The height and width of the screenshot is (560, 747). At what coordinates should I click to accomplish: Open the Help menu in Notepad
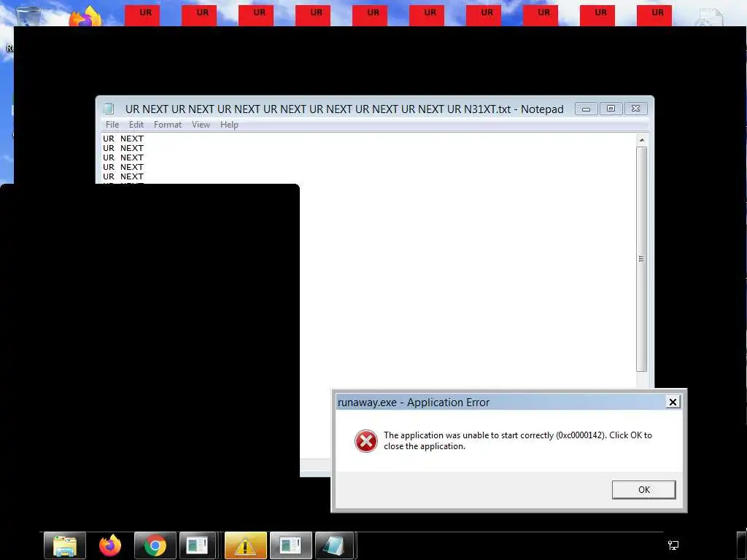229,125
